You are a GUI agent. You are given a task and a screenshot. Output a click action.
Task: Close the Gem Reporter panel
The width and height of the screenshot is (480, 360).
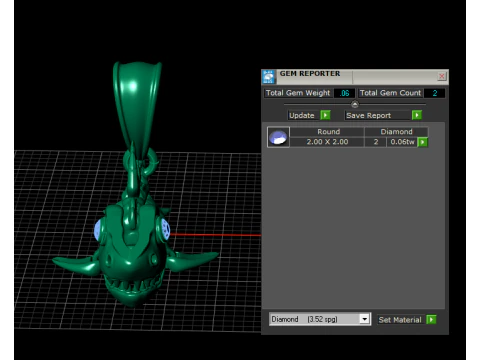pyautogui.click(x=442, y=76)
